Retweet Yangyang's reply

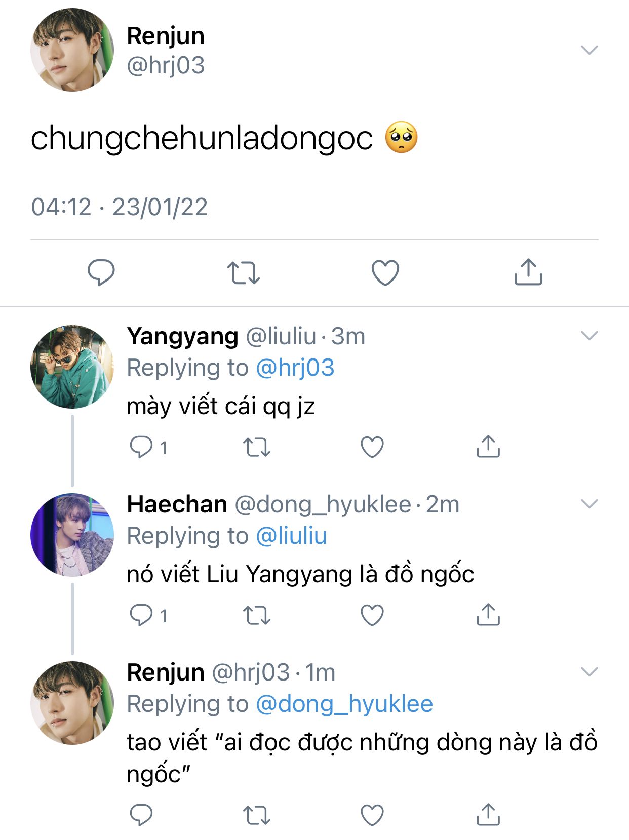tap(257, 447)
